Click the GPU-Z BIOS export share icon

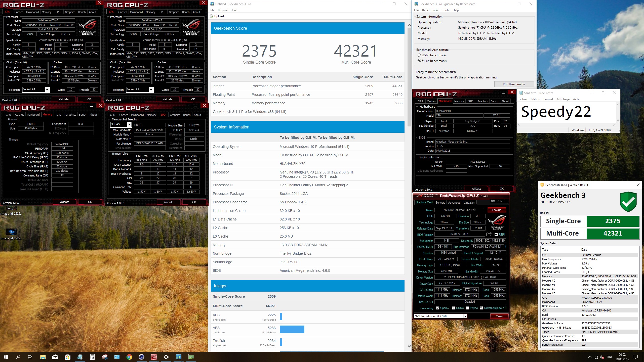point(489,234)
